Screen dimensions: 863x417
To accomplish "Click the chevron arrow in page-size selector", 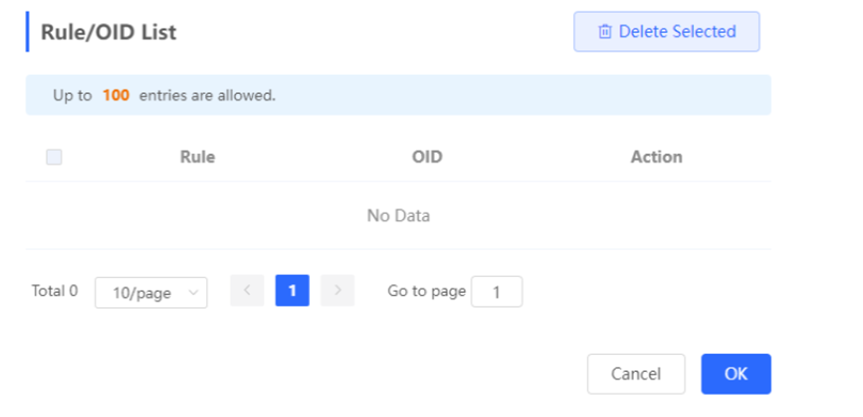I will click(x=193, y=293).
